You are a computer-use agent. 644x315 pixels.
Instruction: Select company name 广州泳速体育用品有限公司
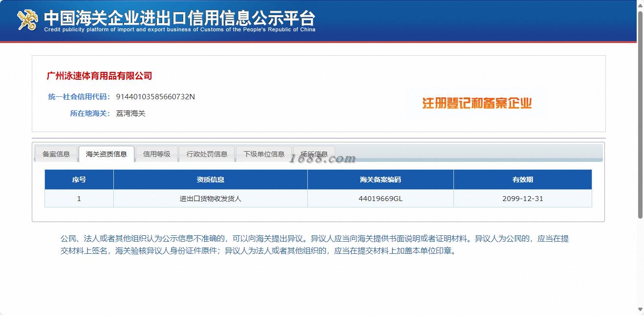[x=99, y=76]
